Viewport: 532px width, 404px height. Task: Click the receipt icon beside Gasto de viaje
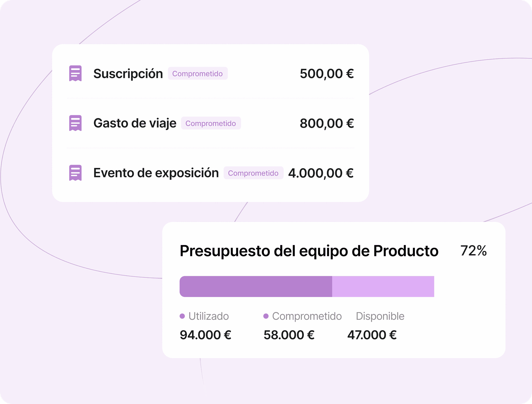[x=75, y=123]
